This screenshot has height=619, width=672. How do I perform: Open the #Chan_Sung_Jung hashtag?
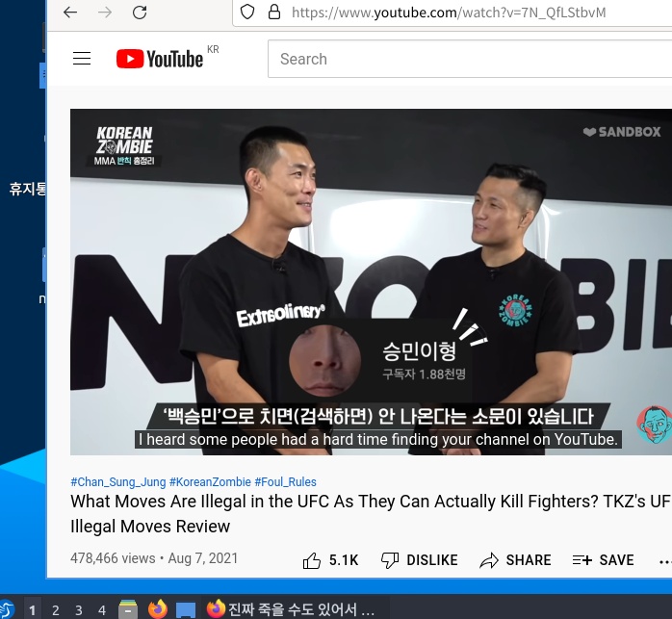click(117, 482)
